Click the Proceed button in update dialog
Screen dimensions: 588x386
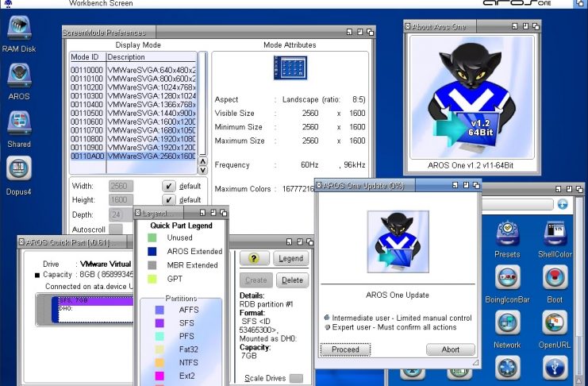[345, 349]
